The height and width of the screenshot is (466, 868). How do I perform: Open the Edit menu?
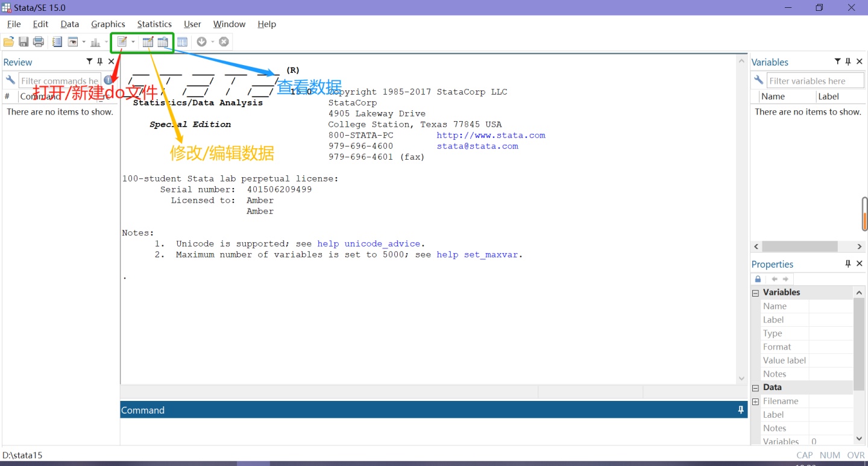pos(40,24)
